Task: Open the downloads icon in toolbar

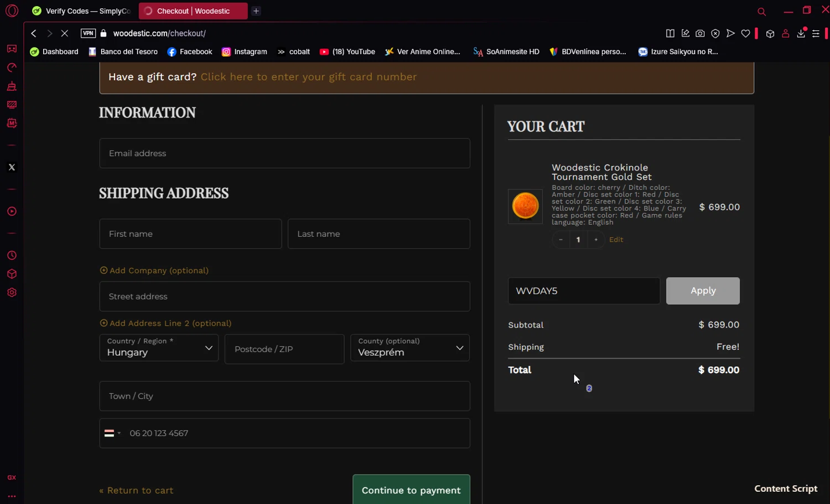Action: coord(801,33)
